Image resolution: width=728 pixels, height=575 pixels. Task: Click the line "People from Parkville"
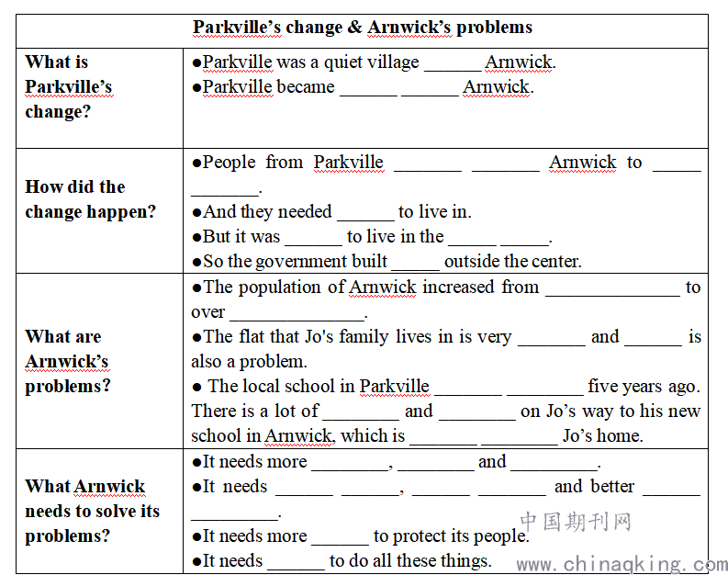pyautogui.click(x=446, y=163)
